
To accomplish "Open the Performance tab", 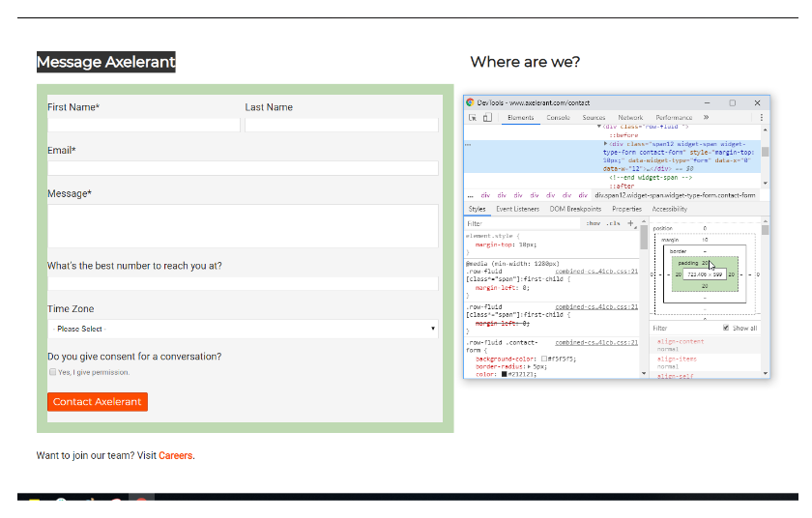I will click(x=674, y=118).
